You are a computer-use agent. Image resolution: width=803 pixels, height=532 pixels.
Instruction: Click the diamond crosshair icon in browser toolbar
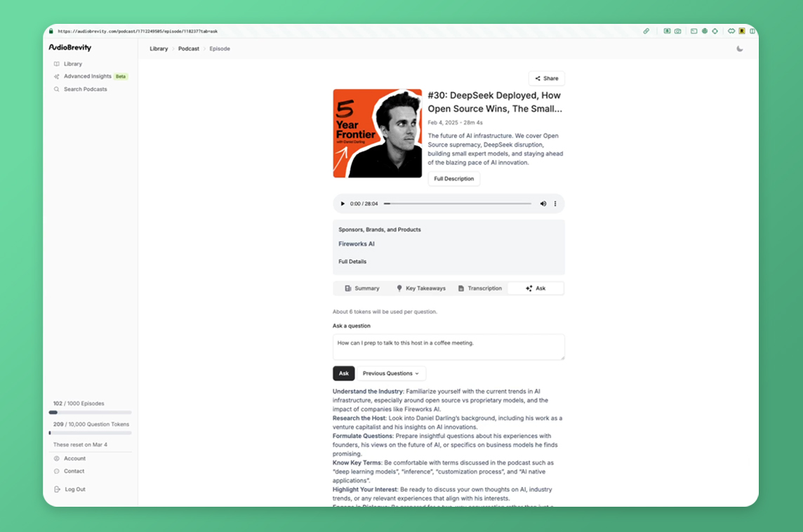coord(715,32)
